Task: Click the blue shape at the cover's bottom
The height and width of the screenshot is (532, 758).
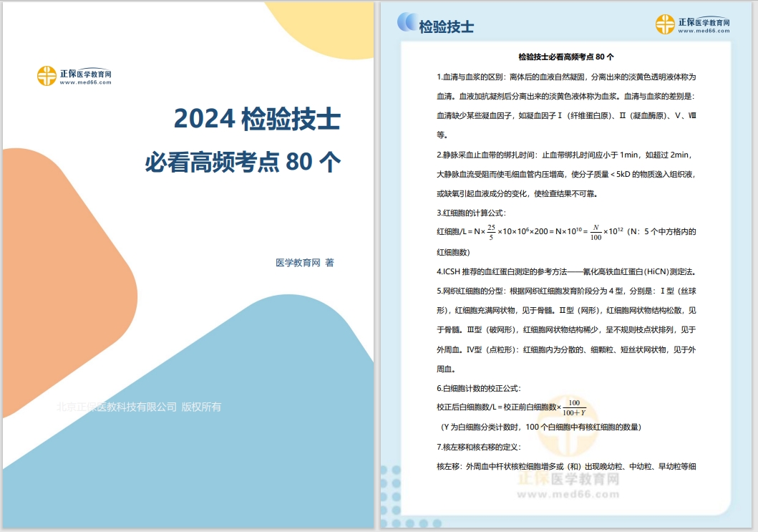Action: coord(215,458)
